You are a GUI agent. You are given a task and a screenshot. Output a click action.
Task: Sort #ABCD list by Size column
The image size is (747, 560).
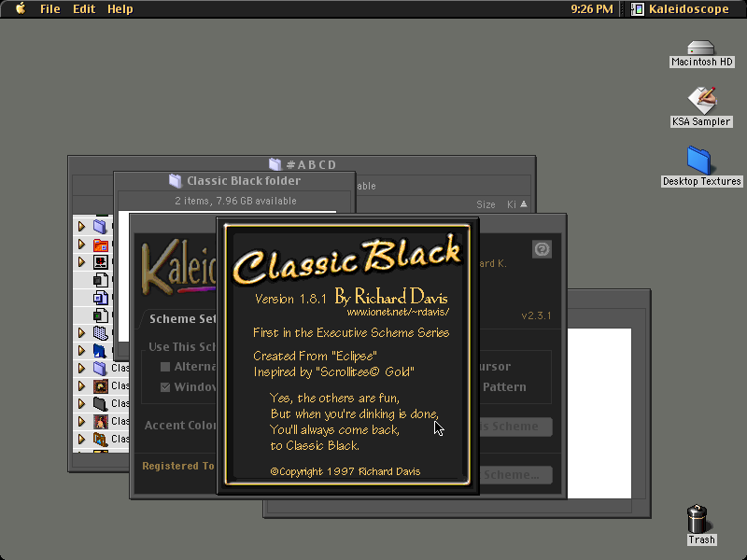486,204
